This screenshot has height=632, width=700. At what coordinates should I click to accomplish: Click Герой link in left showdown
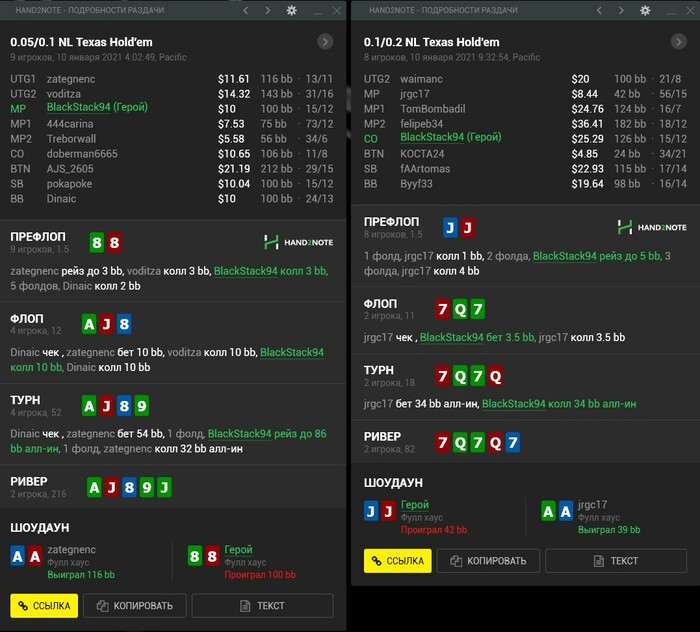[x=238, y=550]
